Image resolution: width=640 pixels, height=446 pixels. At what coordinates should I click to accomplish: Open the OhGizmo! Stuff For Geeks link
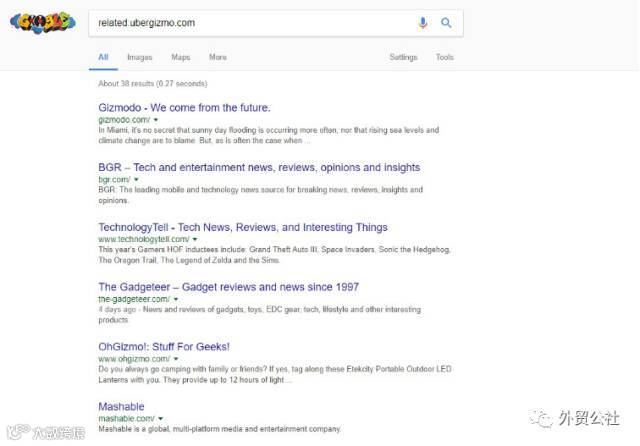164,346
